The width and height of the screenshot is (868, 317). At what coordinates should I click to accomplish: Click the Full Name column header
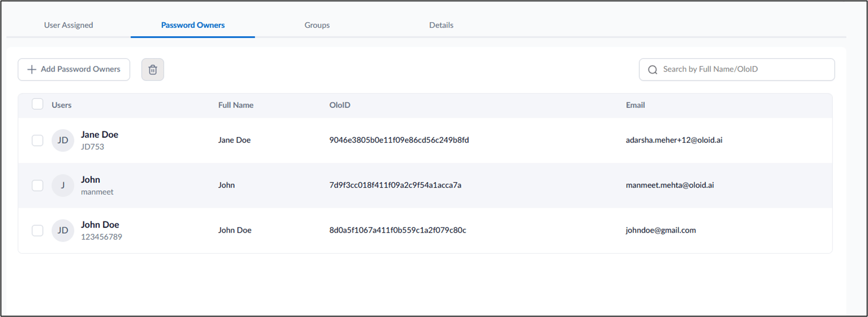(x=236, y=105)
